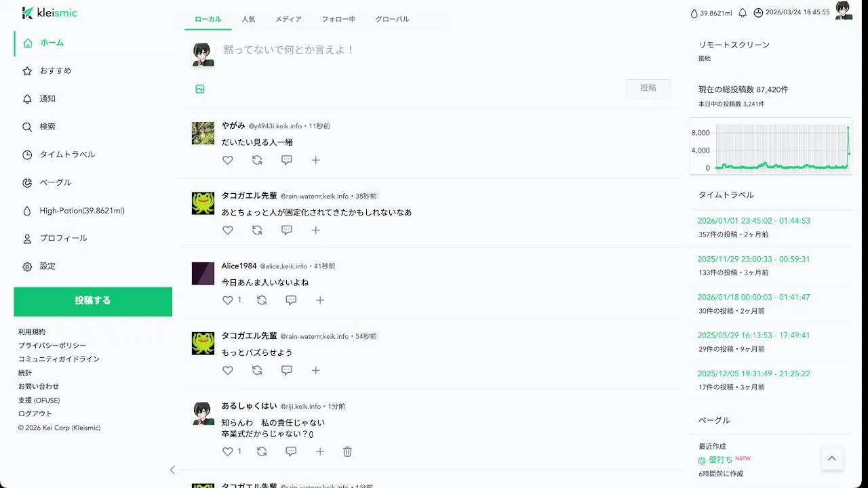Image resolution: width=868 pixels, height=488 pixels.
Task: Click the scroll-to-top chevron button
Action: [x=832, y=459]
